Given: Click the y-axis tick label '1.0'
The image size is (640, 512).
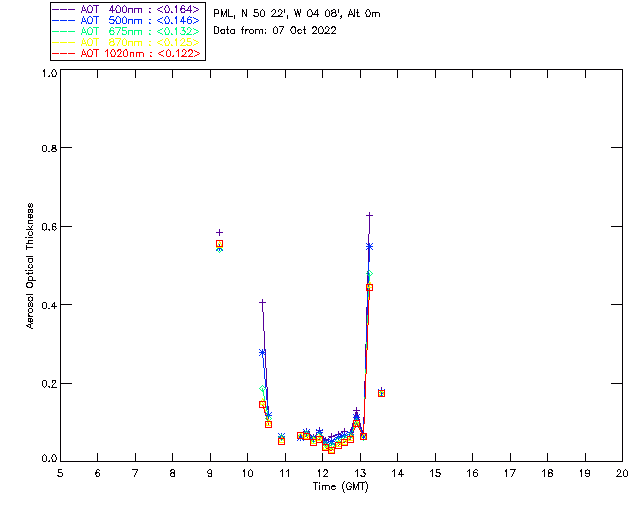Looking at the screenshot, I should tap(49, 73).
